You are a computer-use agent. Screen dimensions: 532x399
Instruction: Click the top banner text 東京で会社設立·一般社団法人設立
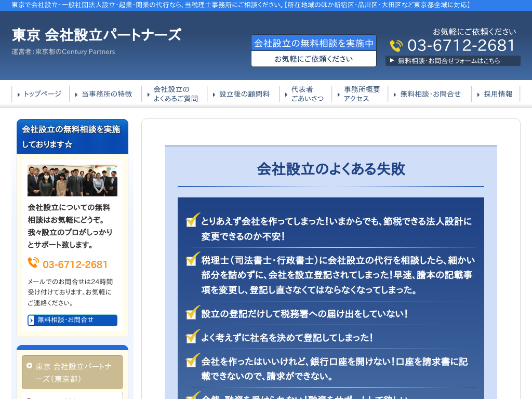click(x=241, y=5)
